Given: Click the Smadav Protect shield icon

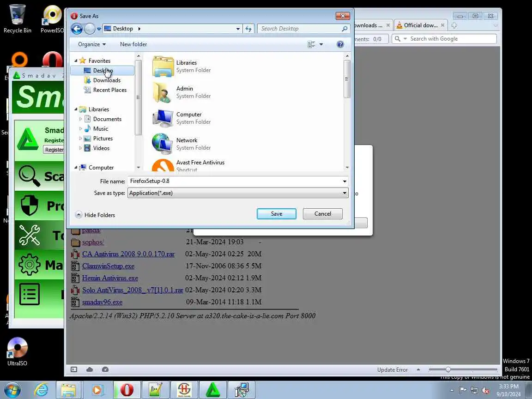Looking at the screenshot, I should coord(29,206).
